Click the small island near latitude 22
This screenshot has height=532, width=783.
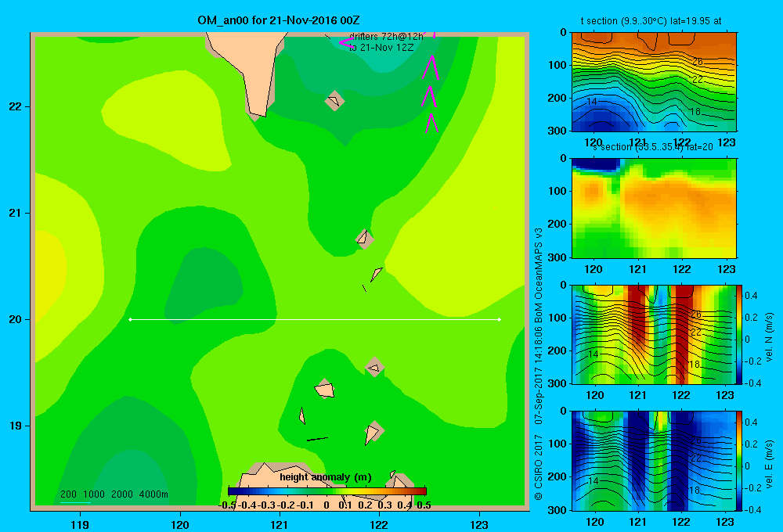[334, 101]
